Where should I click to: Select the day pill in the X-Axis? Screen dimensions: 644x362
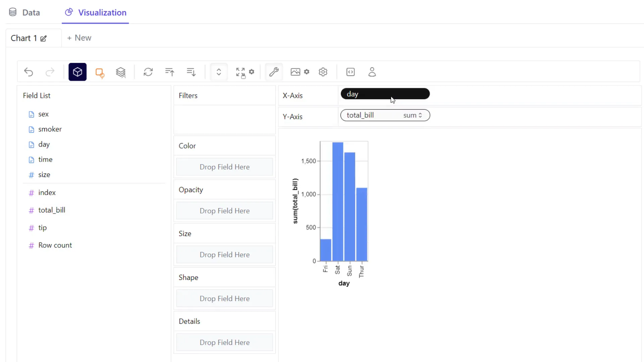coord(385,94)
